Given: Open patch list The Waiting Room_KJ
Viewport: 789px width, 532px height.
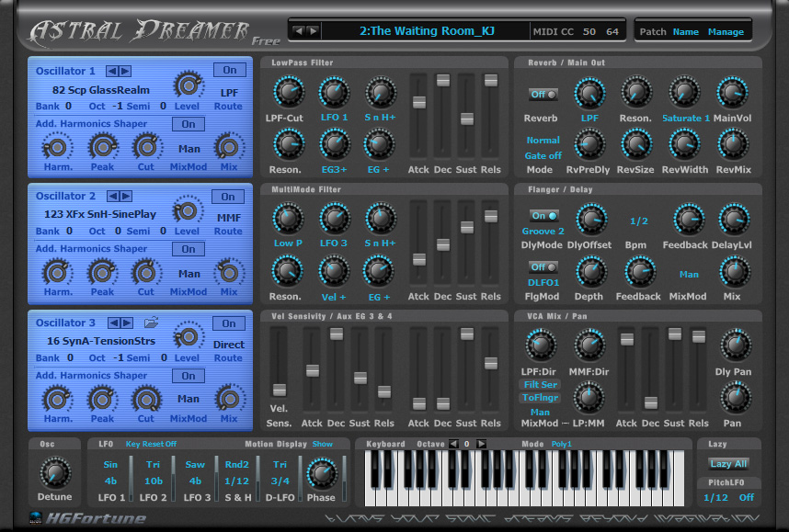Looking at the screenshot, I should (x=427, y=31).
